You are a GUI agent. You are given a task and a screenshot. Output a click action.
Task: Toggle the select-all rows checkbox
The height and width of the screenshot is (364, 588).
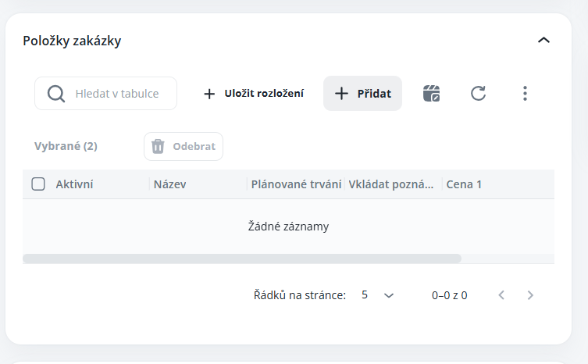38,184
